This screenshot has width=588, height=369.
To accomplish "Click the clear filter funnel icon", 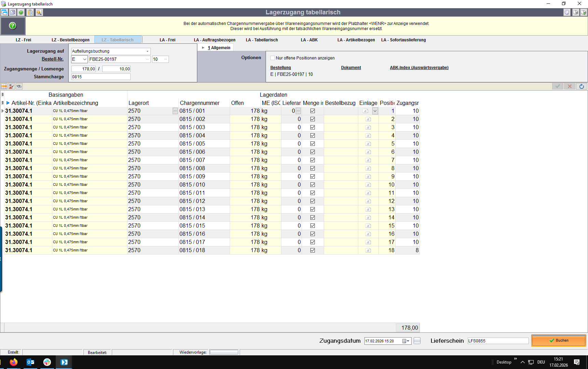I will 12,86.
